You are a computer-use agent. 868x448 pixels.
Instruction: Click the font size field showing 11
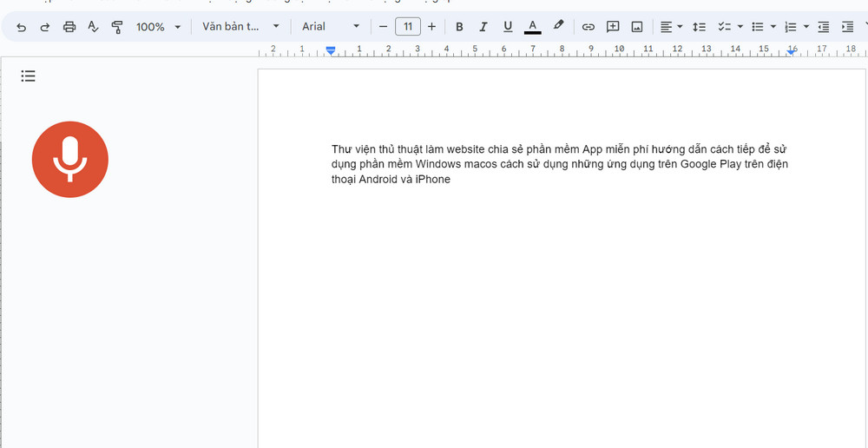click(407, 27)
